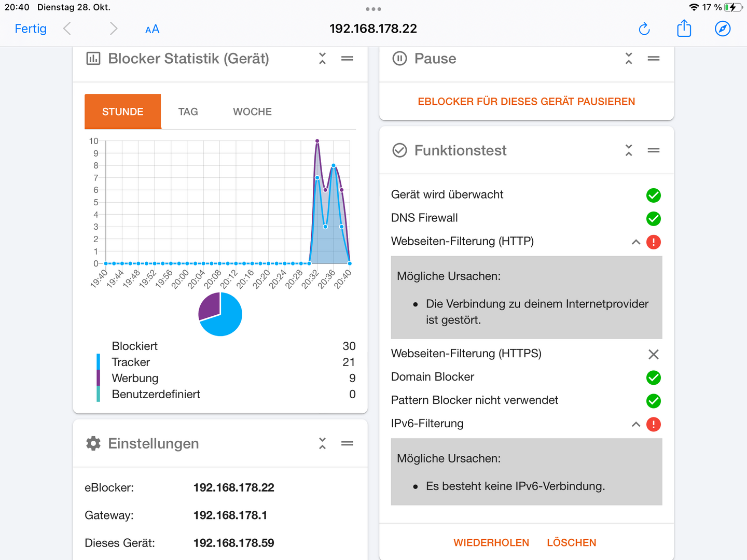Viewport: 747px width, 560px height.
Task: Tap the 192.168.178.22 address bar
Action: [x=373, y=29]
